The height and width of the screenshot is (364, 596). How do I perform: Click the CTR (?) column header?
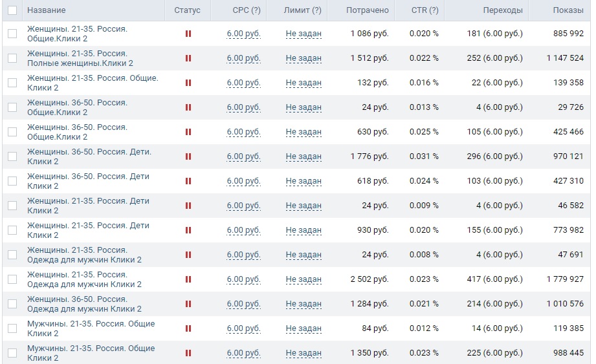[425, 10]
